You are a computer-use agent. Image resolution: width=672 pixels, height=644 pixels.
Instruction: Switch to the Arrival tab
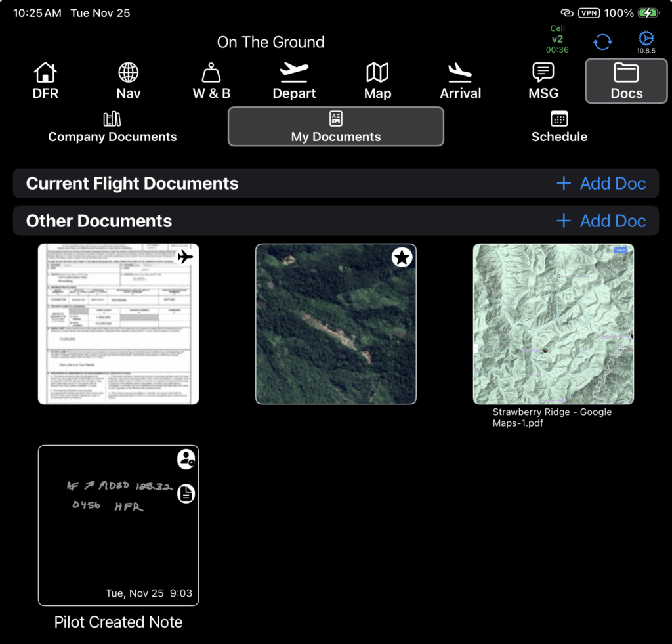(460, 81)
